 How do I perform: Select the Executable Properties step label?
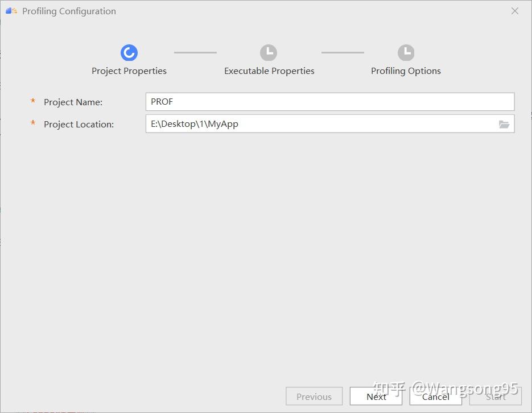[269, 71]
